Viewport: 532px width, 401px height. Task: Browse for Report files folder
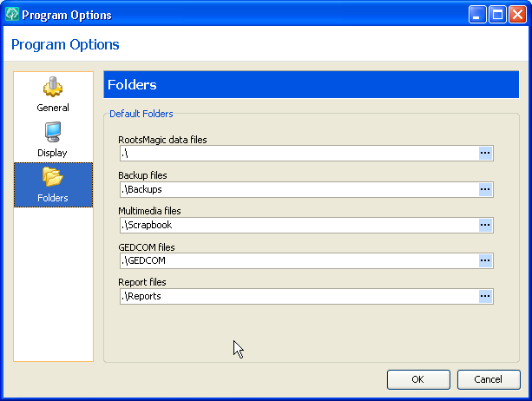pyautogui.click(x=485, y=296)
